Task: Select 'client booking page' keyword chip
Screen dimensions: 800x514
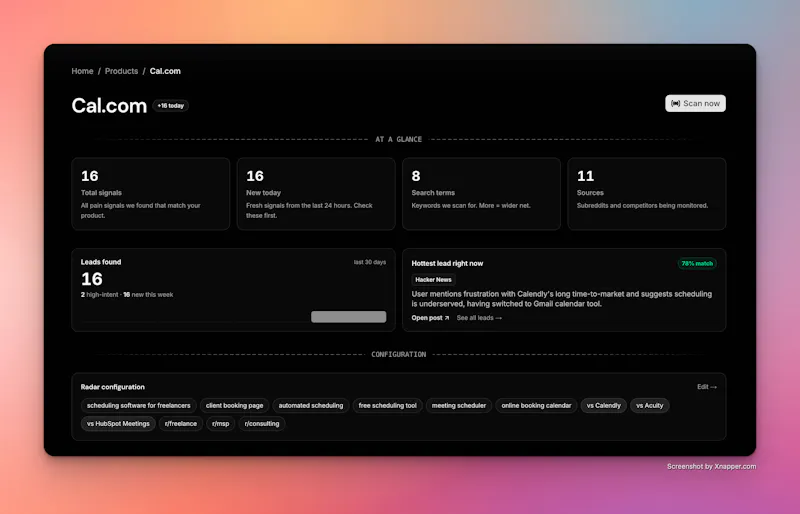Action: pyautogui.click(x=234, y=405)
